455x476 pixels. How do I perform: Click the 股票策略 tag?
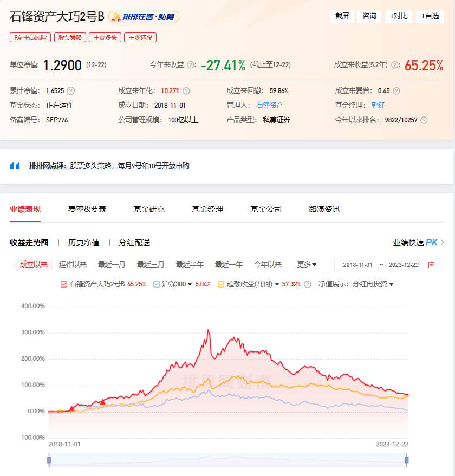click(x=70, y=37)
